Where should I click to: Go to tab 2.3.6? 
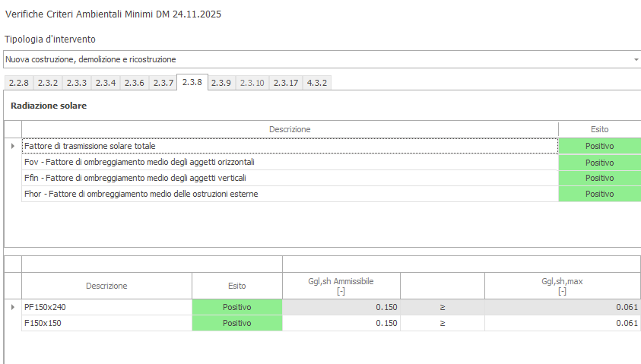coord(134,83)
